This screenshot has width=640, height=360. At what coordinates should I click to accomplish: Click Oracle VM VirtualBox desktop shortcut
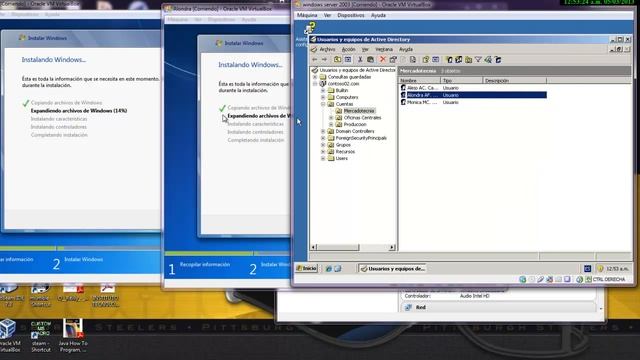click(x=9, y=336)
